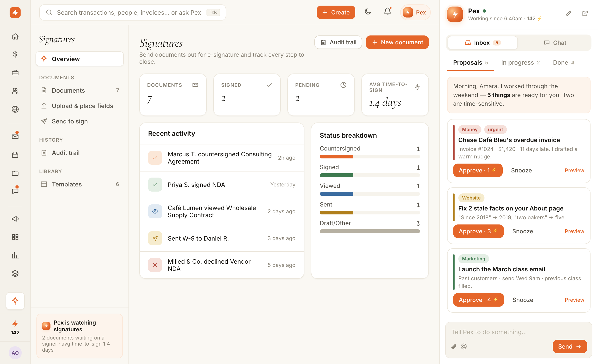
Task: Open Documents in the sidebar
Action: [x=80, y=90]
